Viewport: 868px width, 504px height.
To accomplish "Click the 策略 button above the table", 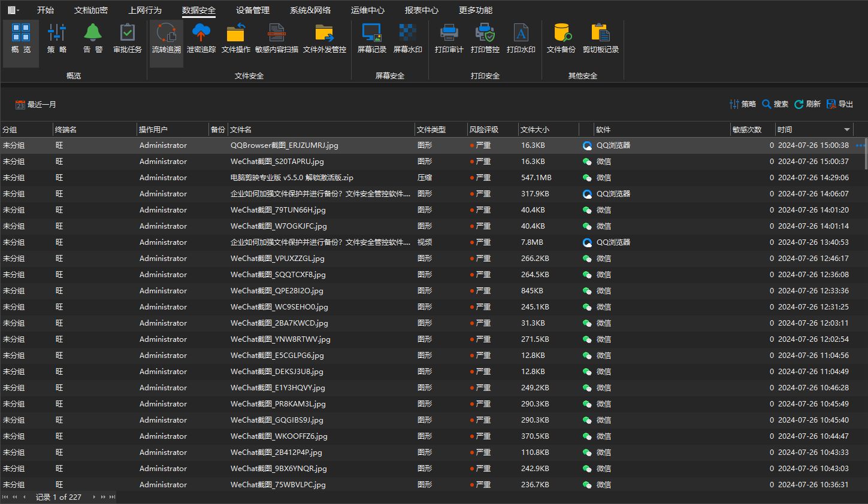I will tap(743, 104).
